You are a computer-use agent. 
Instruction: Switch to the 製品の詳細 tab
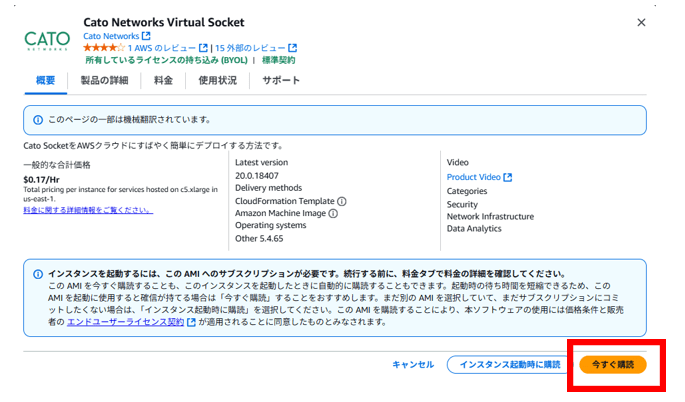[104, 80]
